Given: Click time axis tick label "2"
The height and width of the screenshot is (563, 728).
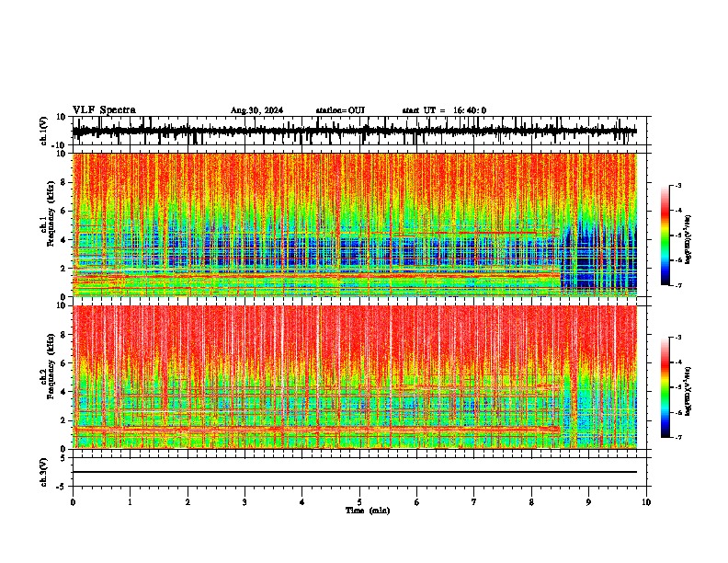Looking at the screenshot, I should [x=188, y=502].
